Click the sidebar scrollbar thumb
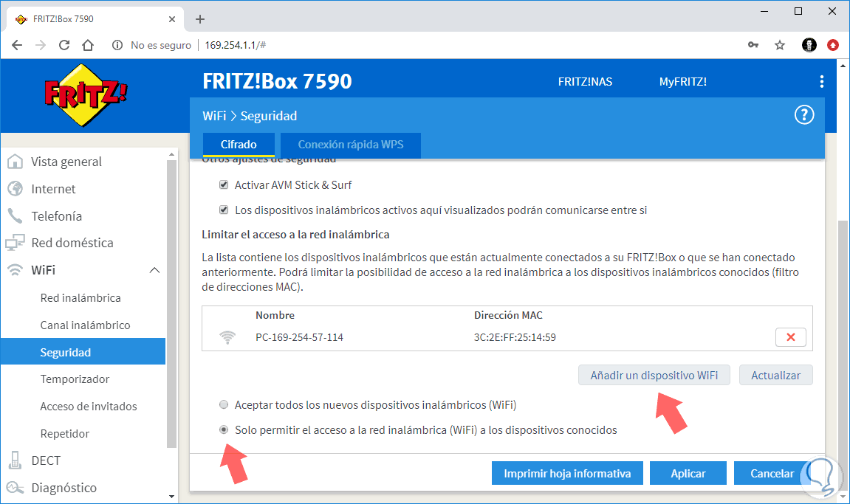 click(171, 303)
